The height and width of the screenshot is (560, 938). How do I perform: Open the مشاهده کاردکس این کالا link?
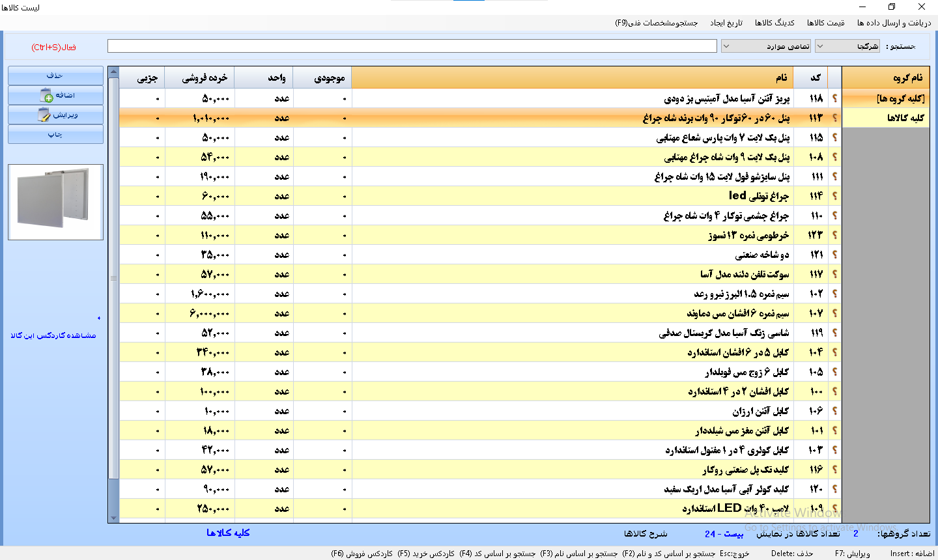[53, 335]
